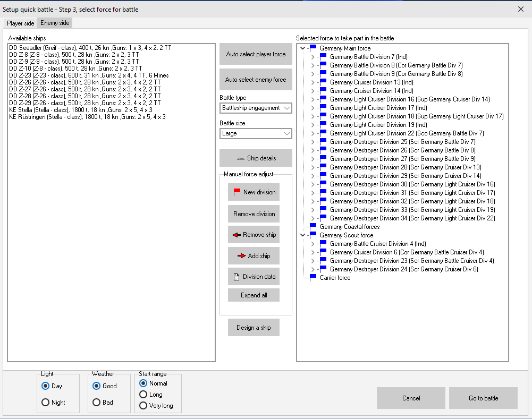The height and width of the screenshot is (419, 532).
Task: Click blue flag of Germany Coastal forces
Action: point(313,226)
